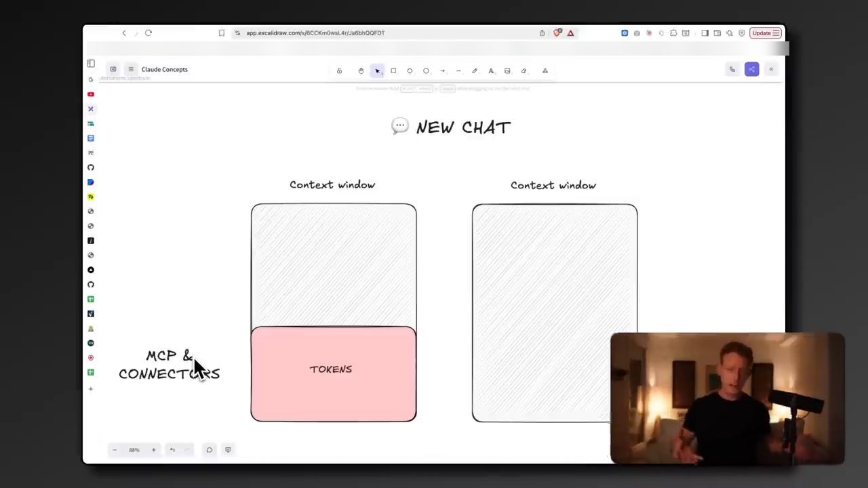Open the Brave shields lion icon

click(557, 33)
